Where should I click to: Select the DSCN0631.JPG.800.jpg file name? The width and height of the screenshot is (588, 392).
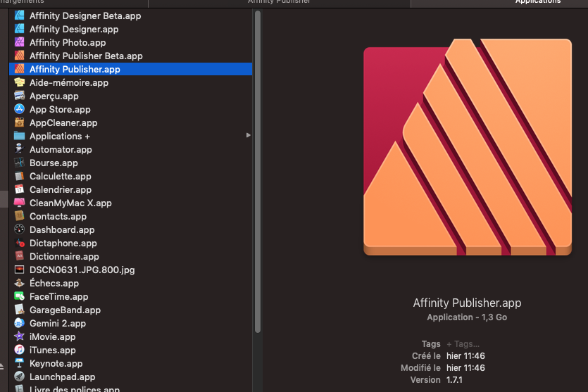click(x=82, y=270)
